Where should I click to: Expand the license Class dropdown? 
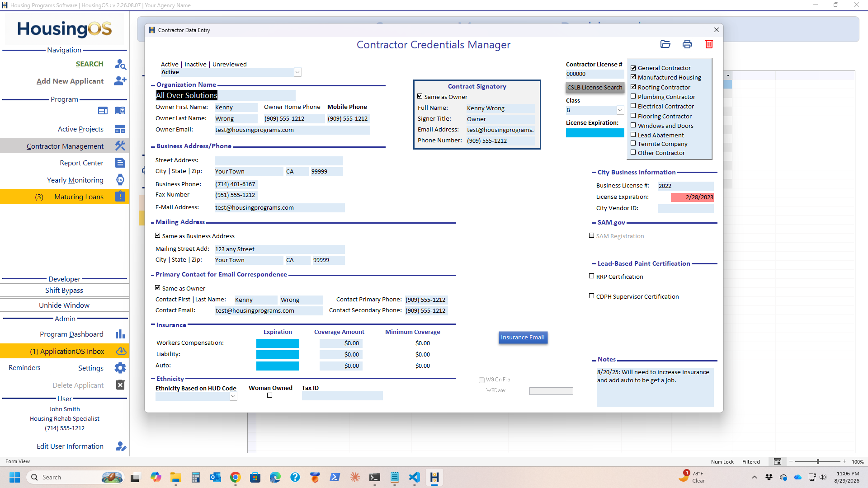tap(620, 110)
